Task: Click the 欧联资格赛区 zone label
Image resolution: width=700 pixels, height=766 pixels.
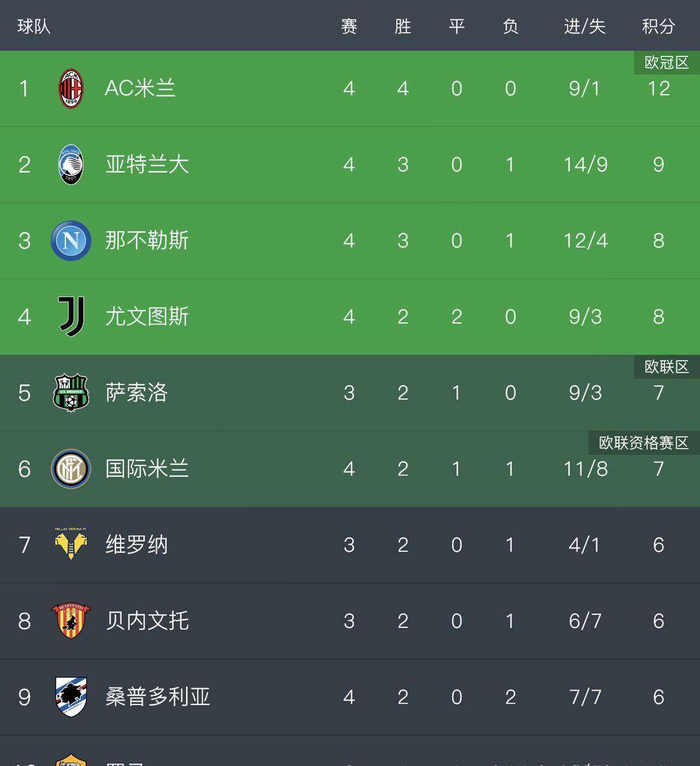Action: click(644, 443)
